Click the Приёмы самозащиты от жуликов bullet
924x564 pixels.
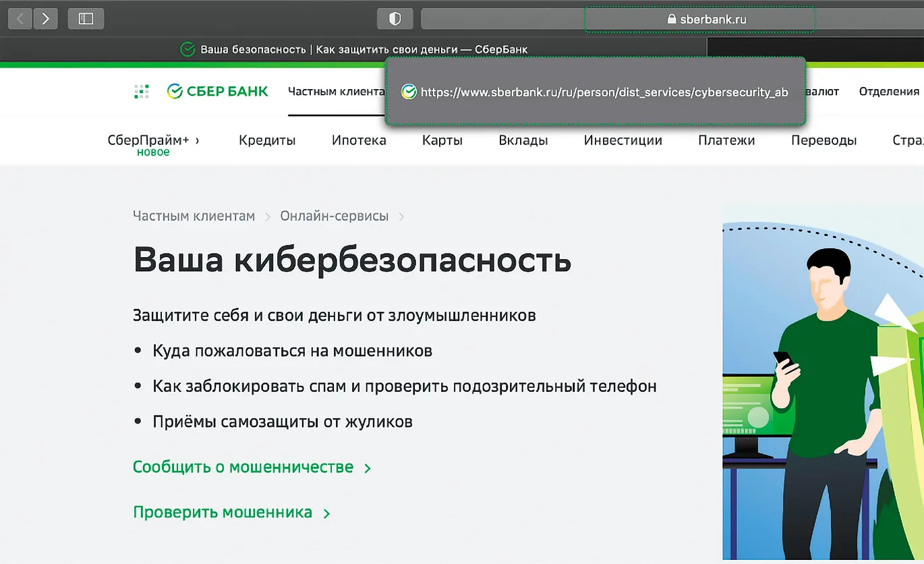click(x=283, y=422)
